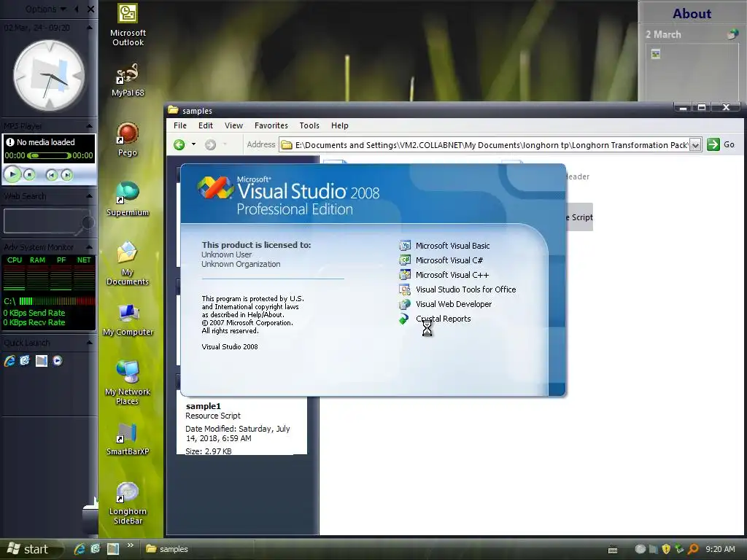The image size is (747, 560).
Task: Click the show desktop icon on the taskbar
Action: 113,549
